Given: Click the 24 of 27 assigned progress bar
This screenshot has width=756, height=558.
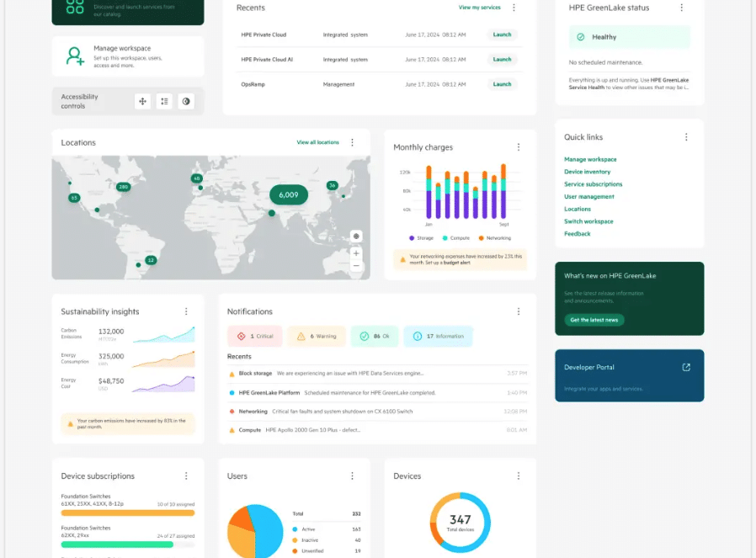Looking at the screenshot, I should click(x=128, y=545).
